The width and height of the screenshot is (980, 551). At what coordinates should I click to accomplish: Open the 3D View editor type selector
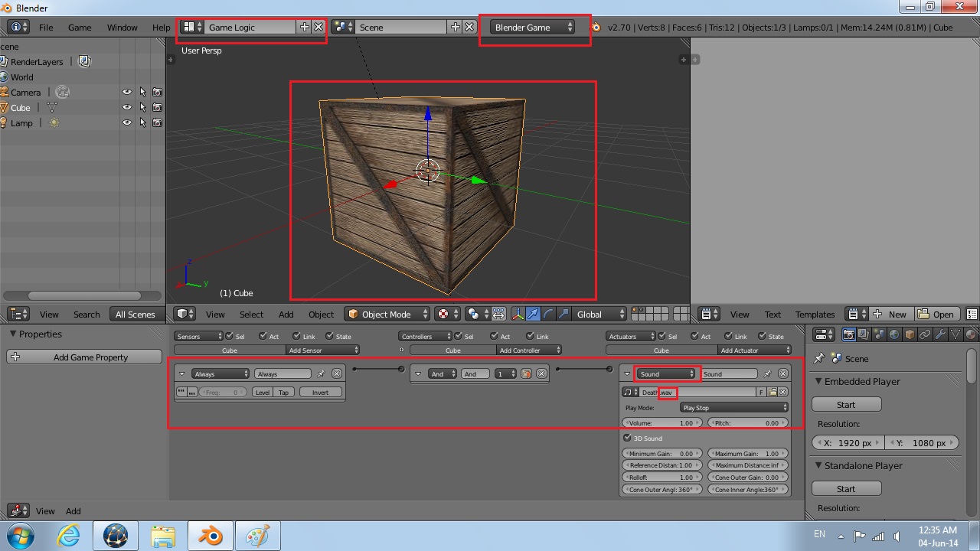pyautogui.click(x=185, y=314)
